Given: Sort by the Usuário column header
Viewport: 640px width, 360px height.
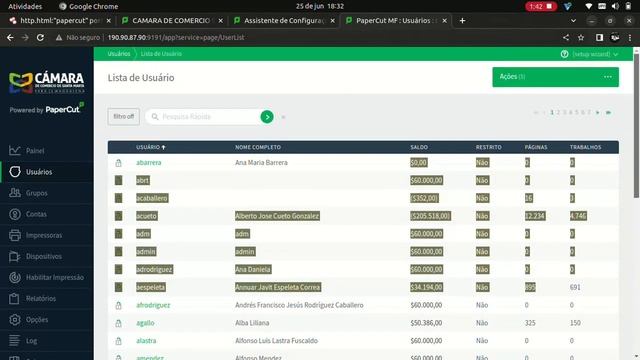Looking at the screenshot, I should [x=151, y=147].
